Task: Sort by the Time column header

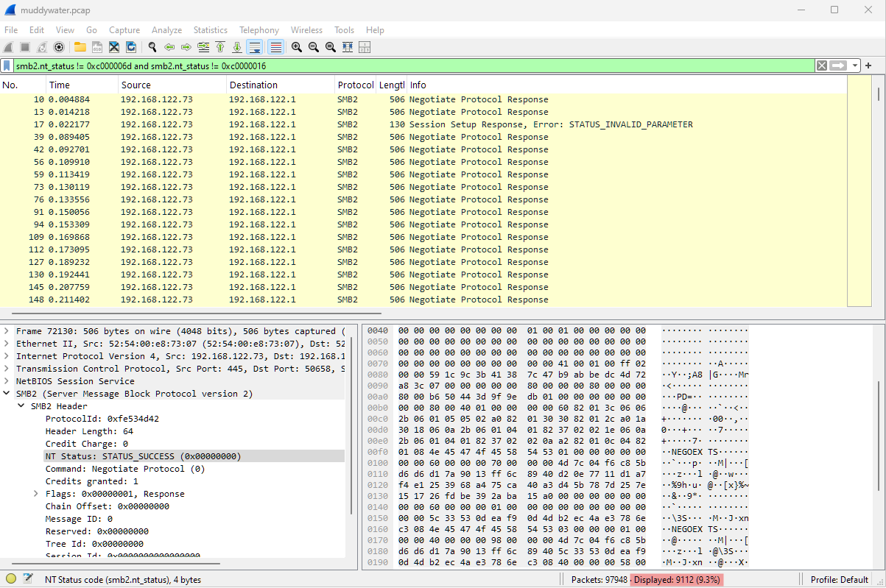Action: click(x=82, y=85)
